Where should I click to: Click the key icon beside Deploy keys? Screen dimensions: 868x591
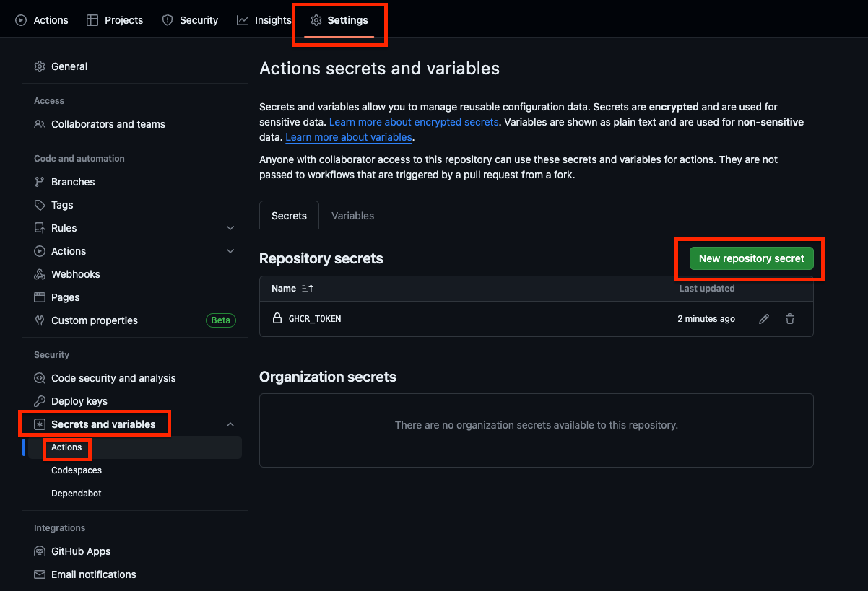[x=40, y=401]
